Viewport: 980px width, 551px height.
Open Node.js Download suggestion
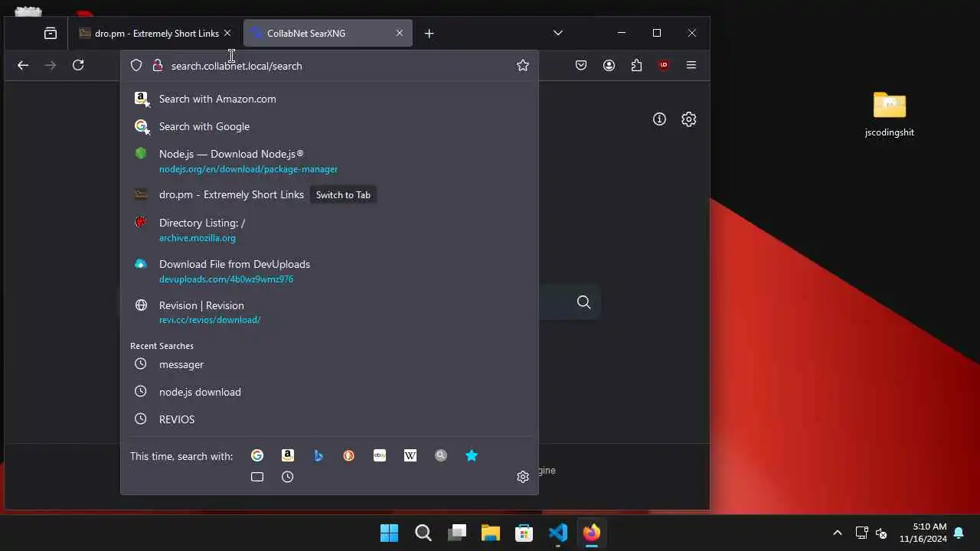[x=329, y=161]
